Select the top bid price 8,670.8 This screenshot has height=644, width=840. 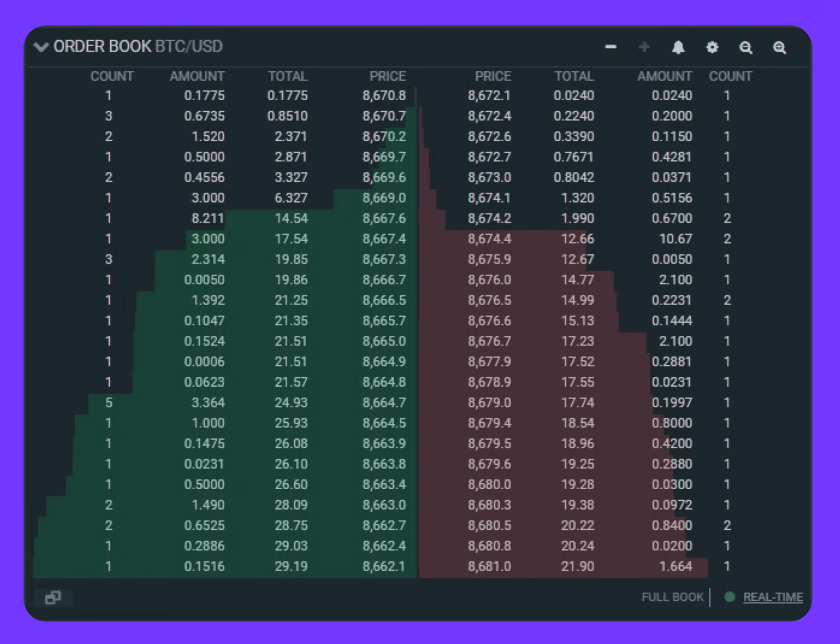(384, 95)
